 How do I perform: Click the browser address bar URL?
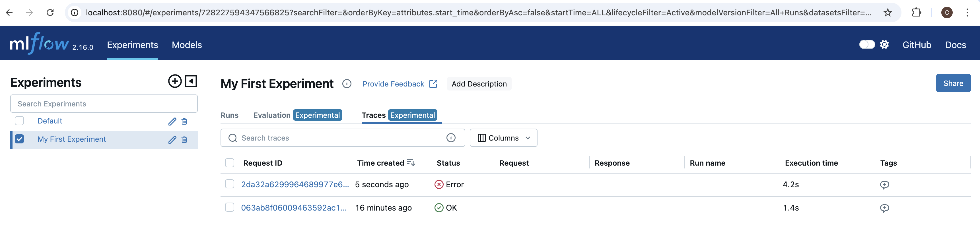[x=479, y=13]
